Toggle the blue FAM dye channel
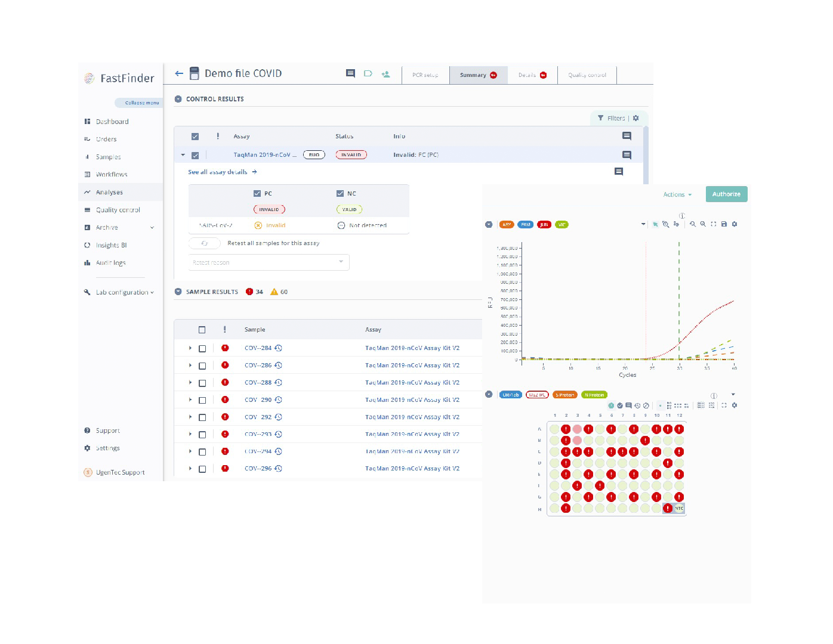This screenshot has height=644, width=833. [526, 225]
